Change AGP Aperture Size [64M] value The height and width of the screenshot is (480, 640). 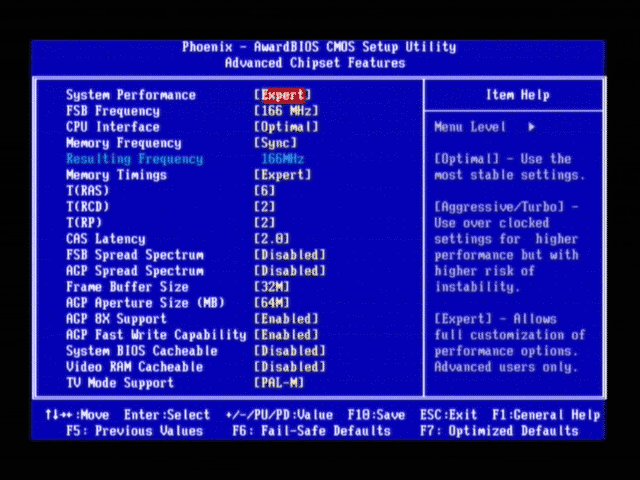tap(272, 303)
